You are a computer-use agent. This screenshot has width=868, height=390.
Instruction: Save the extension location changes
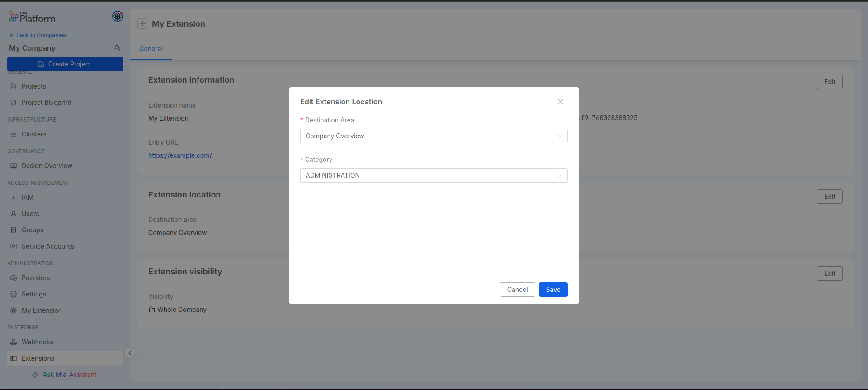[553, 290]
